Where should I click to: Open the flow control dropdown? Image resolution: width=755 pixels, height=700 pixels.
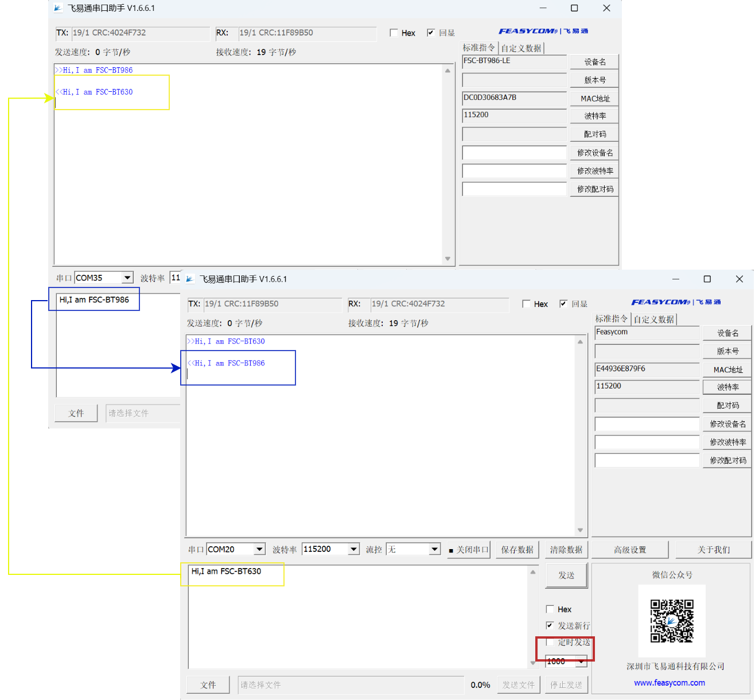coord(434,550)
